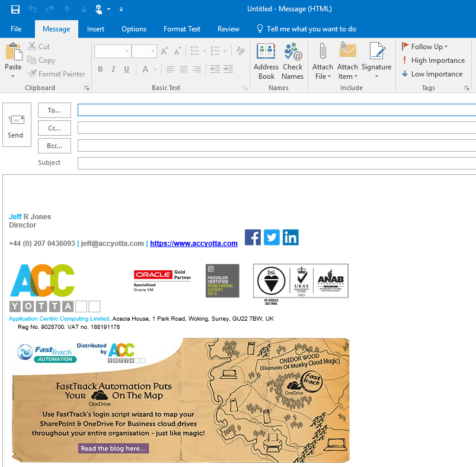This screenshot has width=476, height=467.
Task: Toggle Align Right
Action: pyautogui.click(x=197, y=69)
